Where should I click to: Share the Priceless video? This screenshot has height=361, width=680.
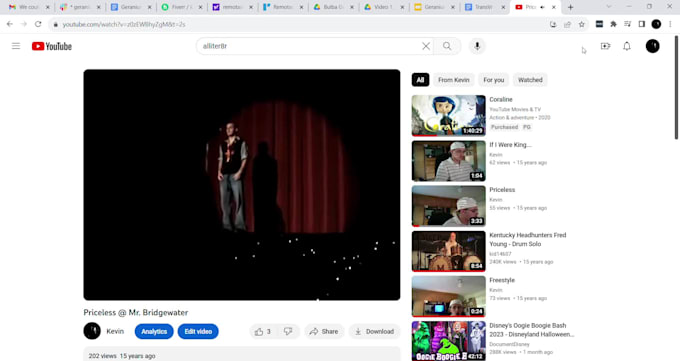[324, 331]
